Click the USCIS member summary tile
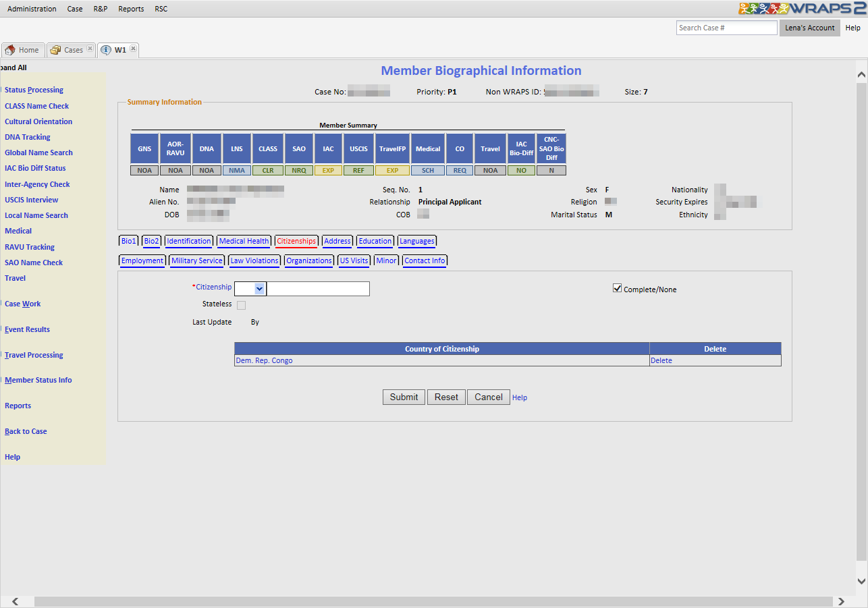 (x=358, y=148)
